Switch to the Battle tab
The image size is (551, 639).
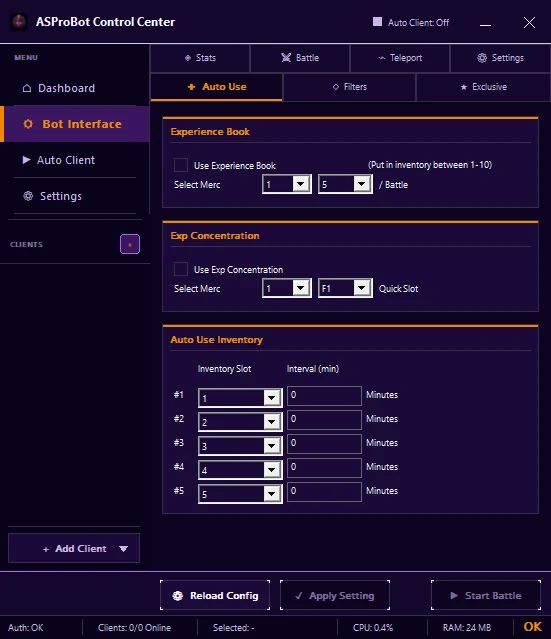(x=300, y=58)
